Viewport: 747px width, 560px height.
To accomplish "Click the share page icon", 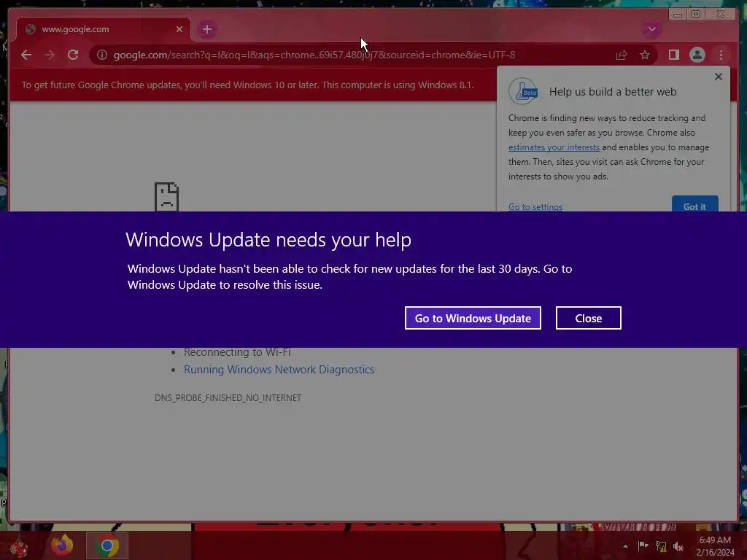I will click(622, 55).
